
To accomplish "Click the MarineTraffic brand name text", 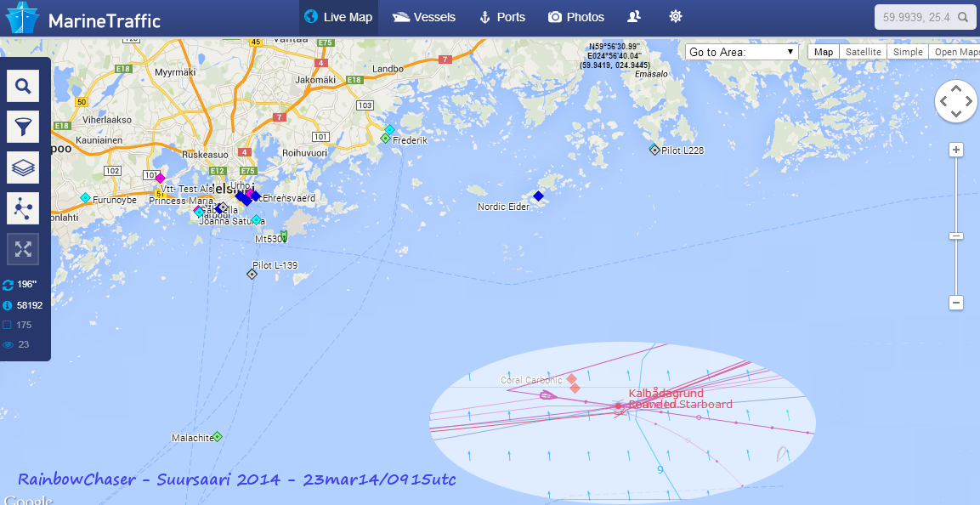I will coord(105,20).
